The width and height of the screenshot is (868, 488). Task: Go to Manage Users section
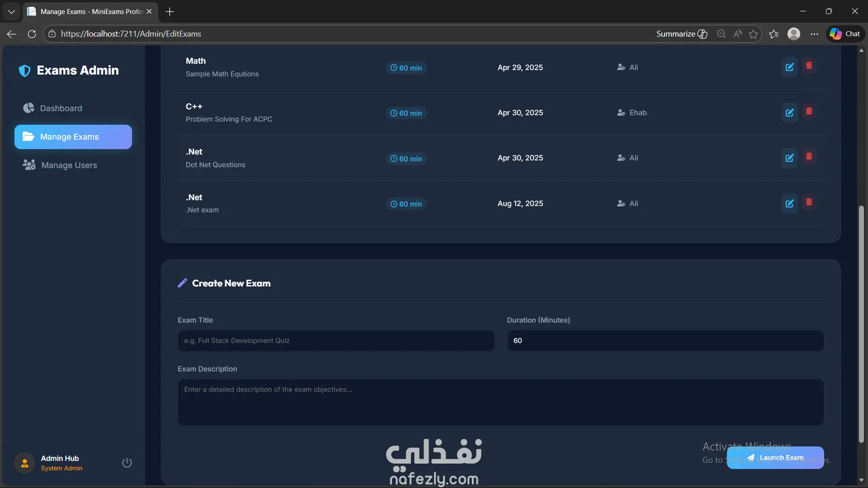69,165
